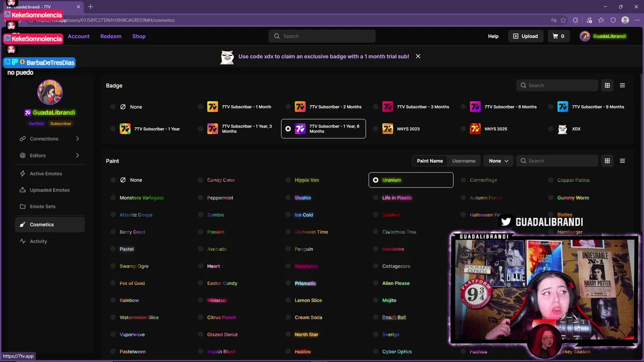Image resolution: width=644 pixels, height=362 pixels.
Task: Click the favorite star in the address bar
Action: 563,20
